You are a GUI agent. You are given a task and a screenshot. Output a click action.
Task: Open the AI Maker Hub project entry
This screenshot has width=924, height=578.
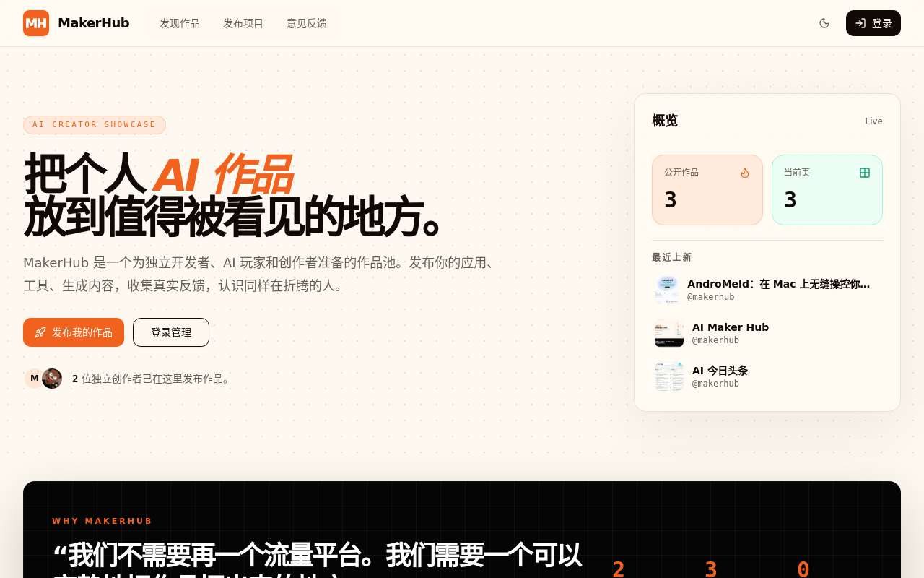click(x=767, y=333)
